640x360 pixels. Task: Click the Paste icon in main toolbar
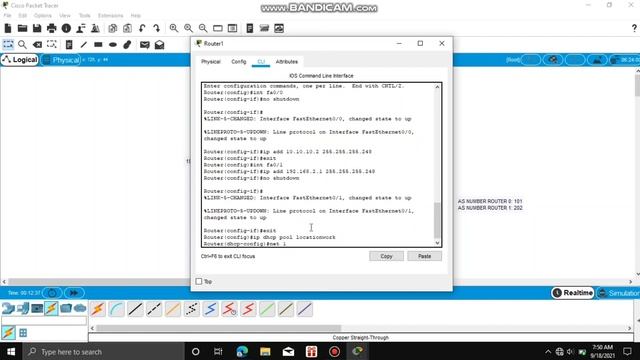(127, 28)
